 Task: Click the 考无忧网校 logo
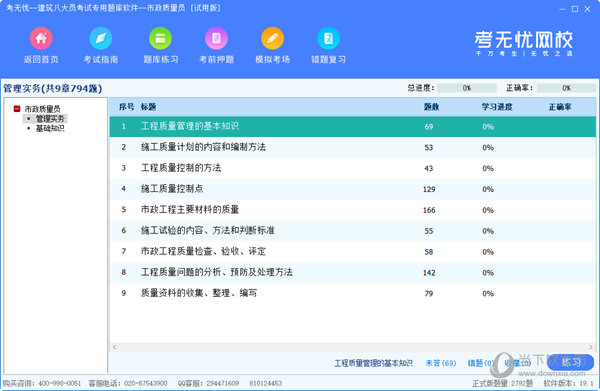tap(523, 43)
